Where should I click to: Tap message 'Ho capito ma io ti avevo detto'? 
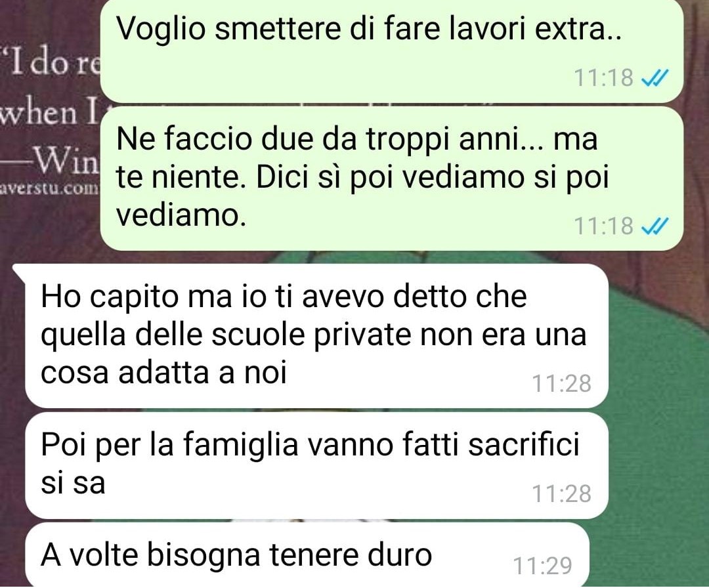pyautogui.click(x=316, y=336)
